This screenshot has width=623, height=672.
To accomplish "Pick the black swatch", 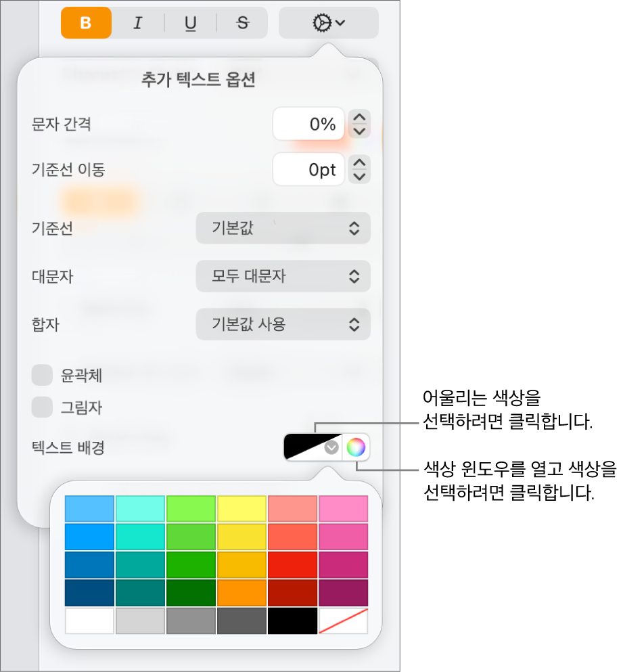I will click(x=293, y=621).
